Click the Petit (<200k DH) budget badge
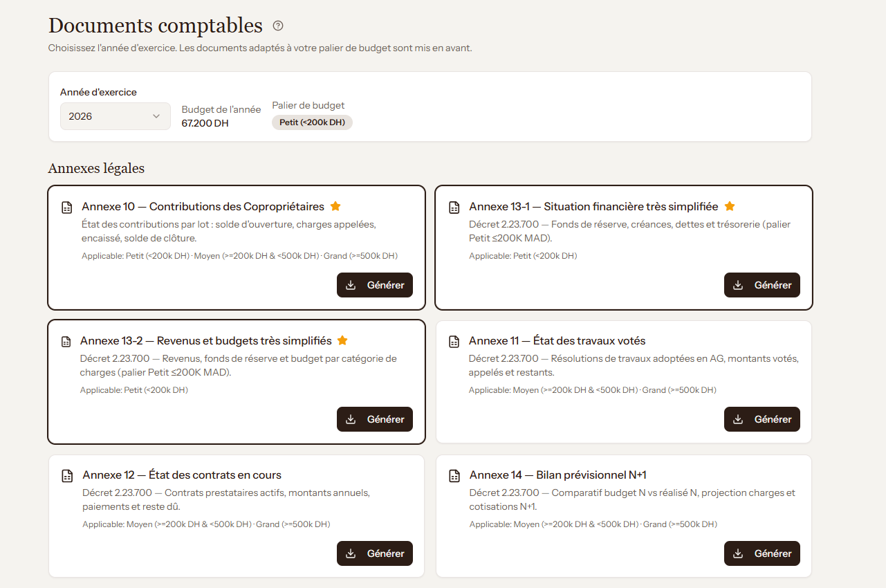The width and height of the screenshot is (886, 588). click(x=312, y=122)
